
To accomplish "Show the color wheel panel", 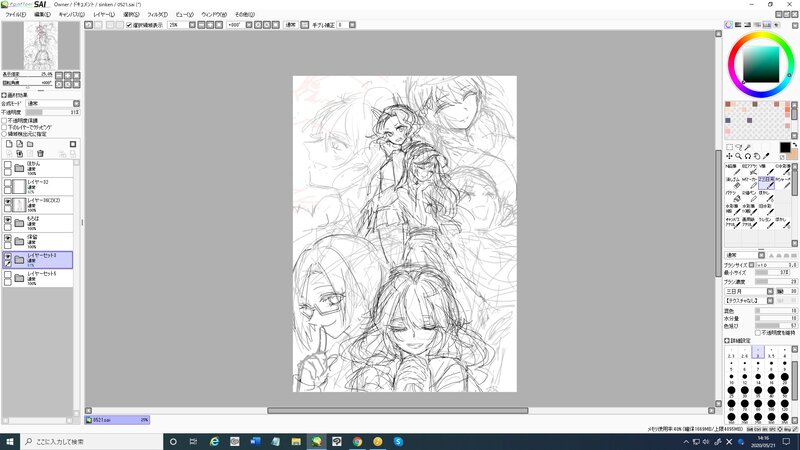I will [729, 24].
